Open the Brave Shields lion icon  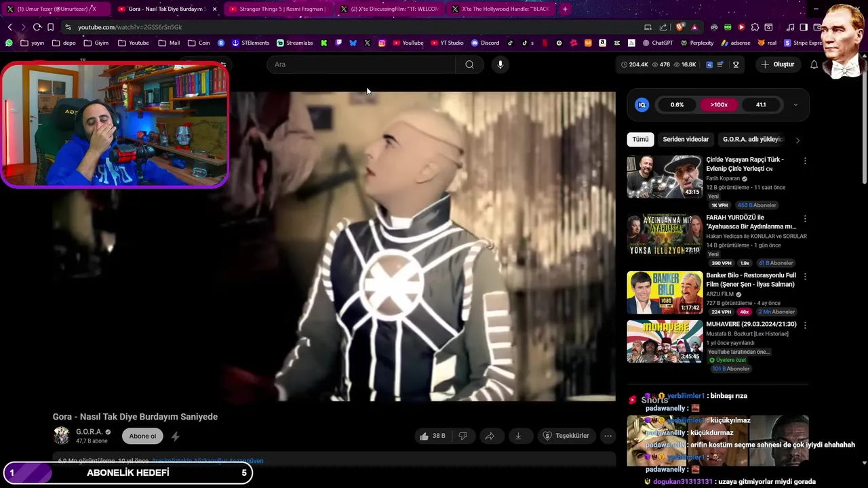pyautogui.click(x=680, y=27)
